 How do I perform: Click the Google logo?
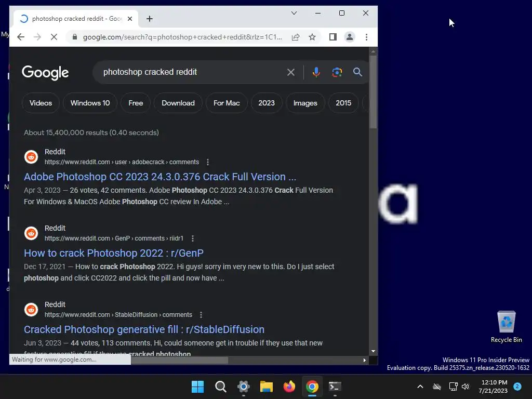45,73
